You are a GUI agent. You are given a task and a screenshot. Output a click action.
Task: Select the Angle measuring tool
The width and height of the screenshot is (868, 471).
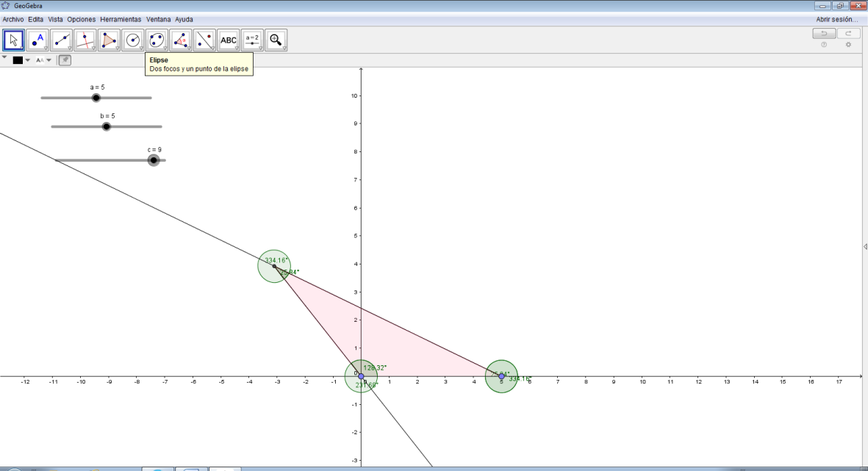pyautogui.click(x=181, y=40)
